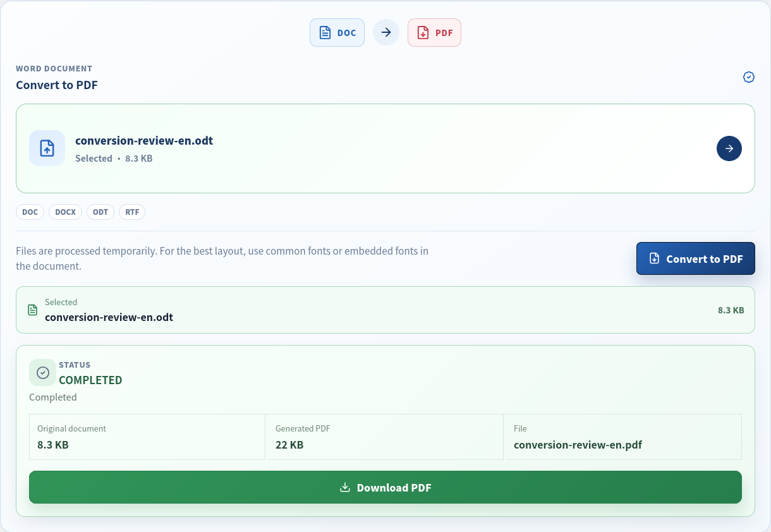This screenshot has width=771, height=532.
Task: Select the RTF format chip
Action: [132, 212]
